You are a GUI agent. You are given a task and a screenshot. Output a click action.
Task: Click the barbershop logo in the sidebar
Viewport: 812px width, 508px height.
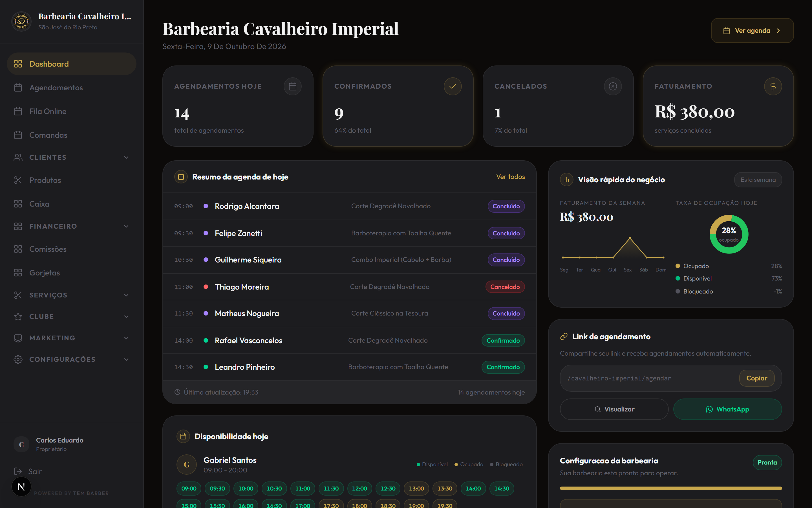pyautogui.click(x=21, y=21)
